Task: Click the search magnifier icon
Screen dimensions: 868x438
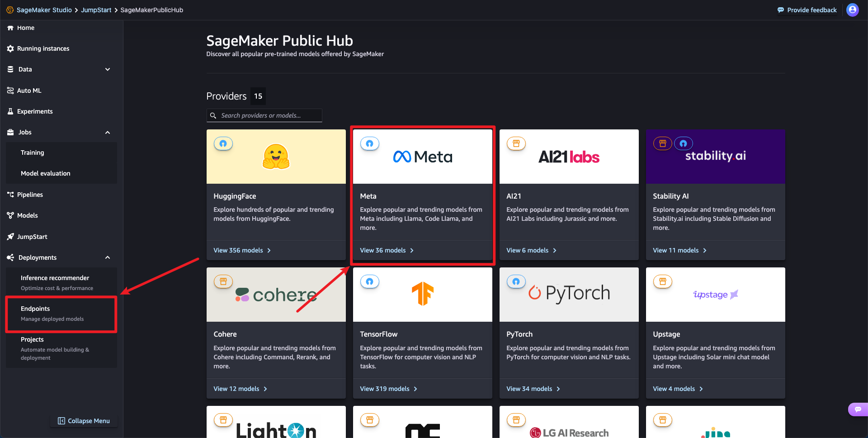Action: click(213, 115)
